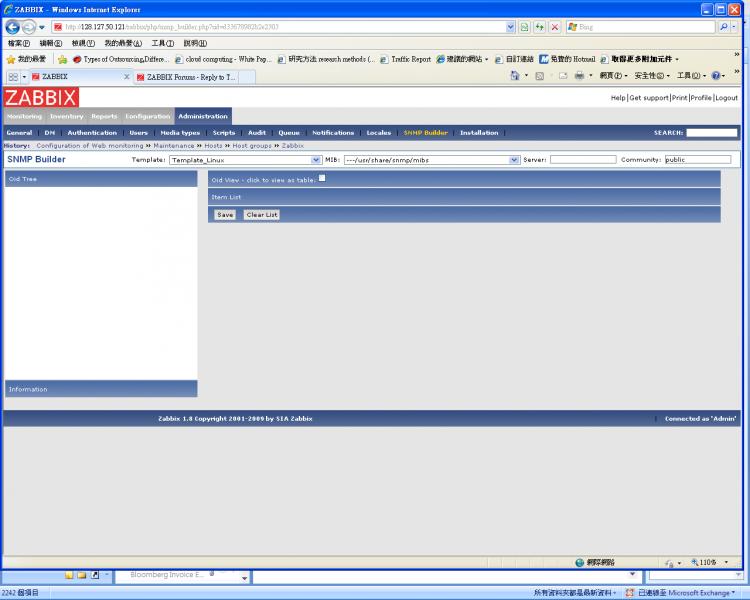The height and width of the screenshot is (600, 750).
Task: Open the 檔案(F) menu
Action: click(x=19, y=43)
